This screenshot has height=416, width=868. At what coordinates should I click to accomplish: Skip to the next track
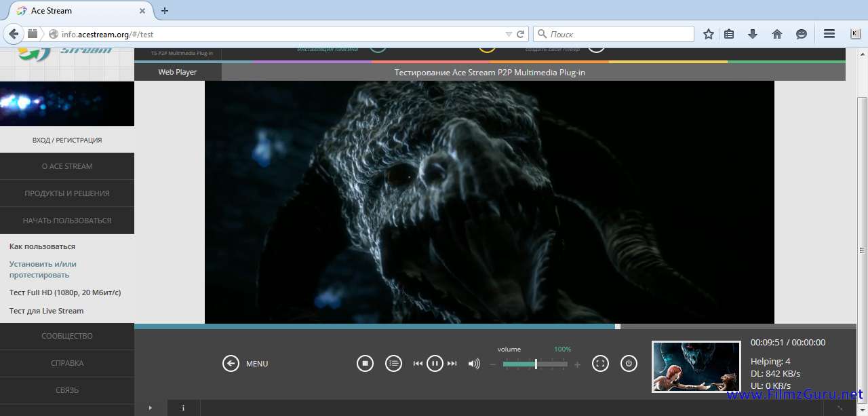452,364
